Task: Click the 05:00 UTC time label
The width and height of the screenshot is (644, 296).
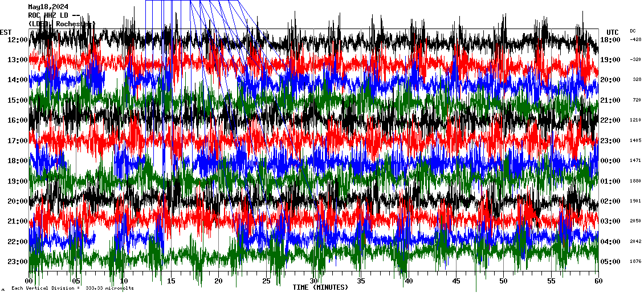Action: 610,262
